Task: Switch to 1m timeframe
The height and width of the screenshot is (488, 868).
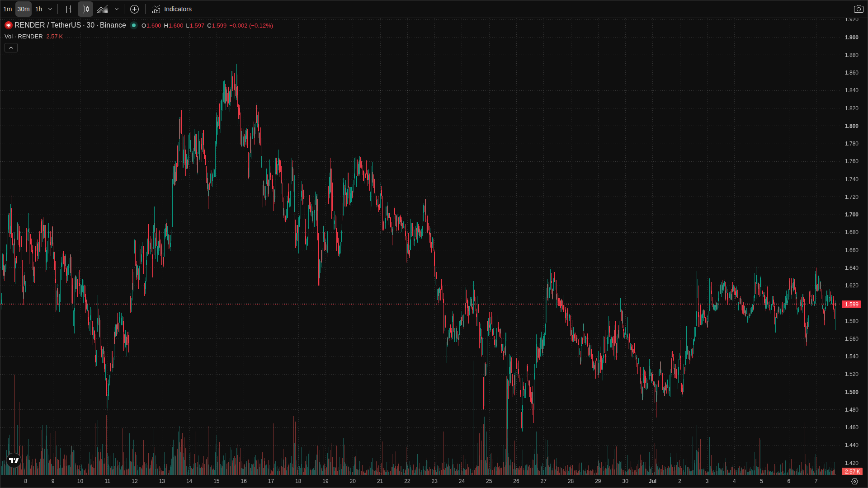Action: coord(8,9)
